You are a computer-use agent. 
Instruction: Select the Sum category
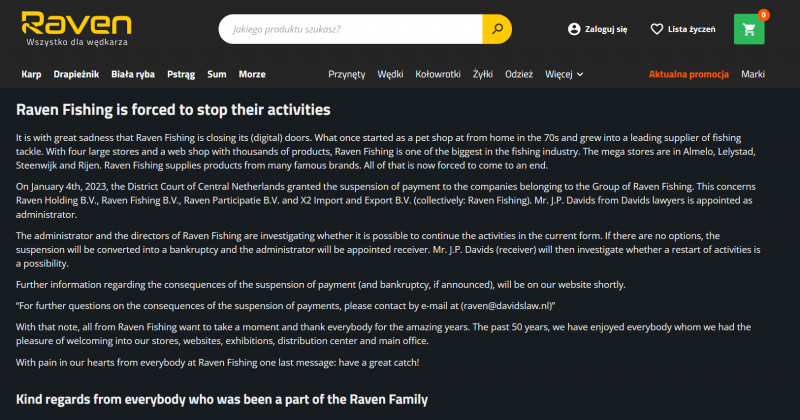[x=217, y=74]
